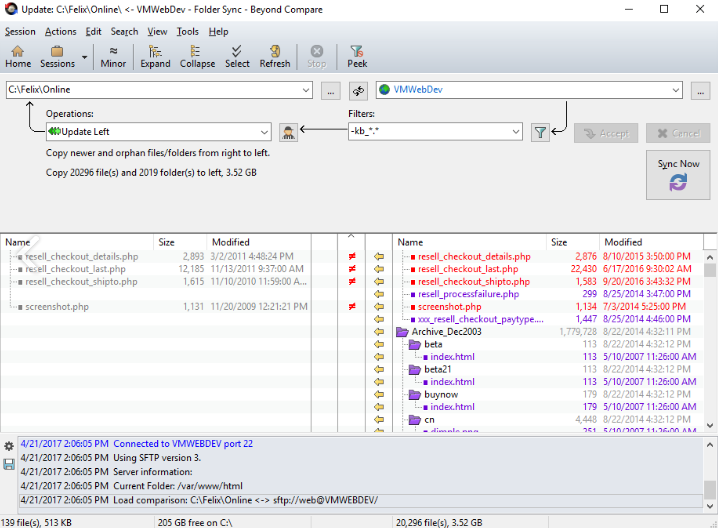The image size is (718, 528).
Task: Click the collapse arrow above center column
Action: click(351, 236)
